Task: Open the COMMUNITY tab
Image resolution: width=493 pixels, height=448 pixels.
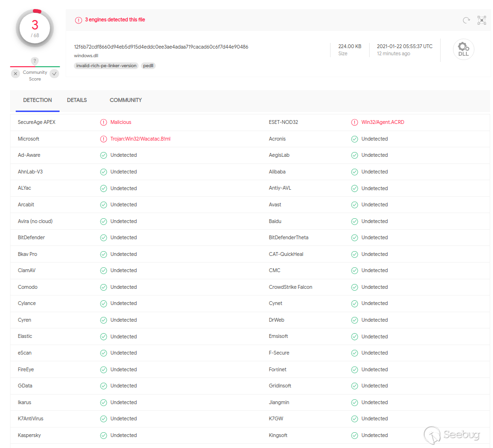Action: coord(125,100)
